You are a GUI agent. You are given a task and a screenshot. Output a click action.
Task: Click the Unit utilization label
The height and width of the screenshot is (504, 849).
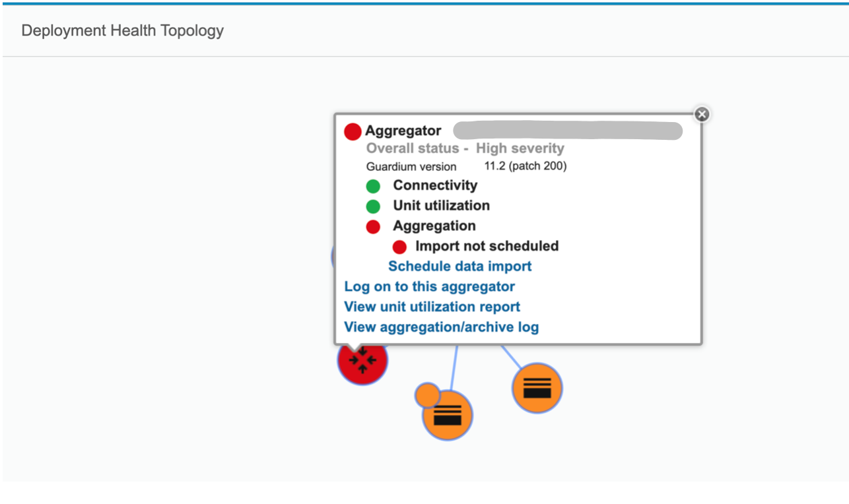[442, 206]
